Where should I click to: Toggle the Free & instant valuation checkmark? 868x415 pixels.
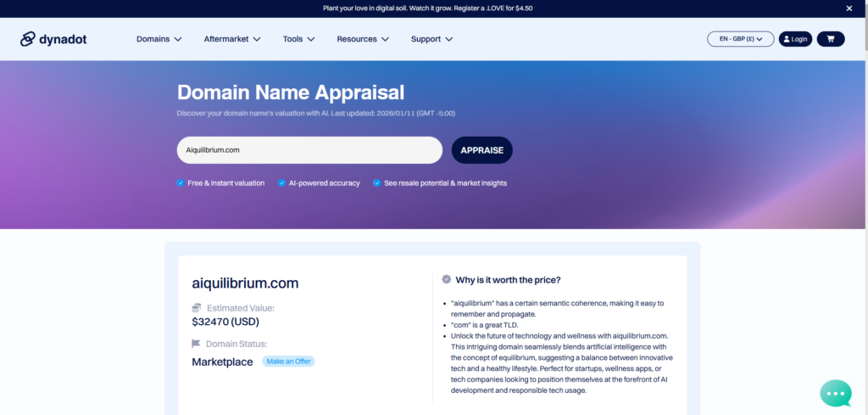coord(181,182)
